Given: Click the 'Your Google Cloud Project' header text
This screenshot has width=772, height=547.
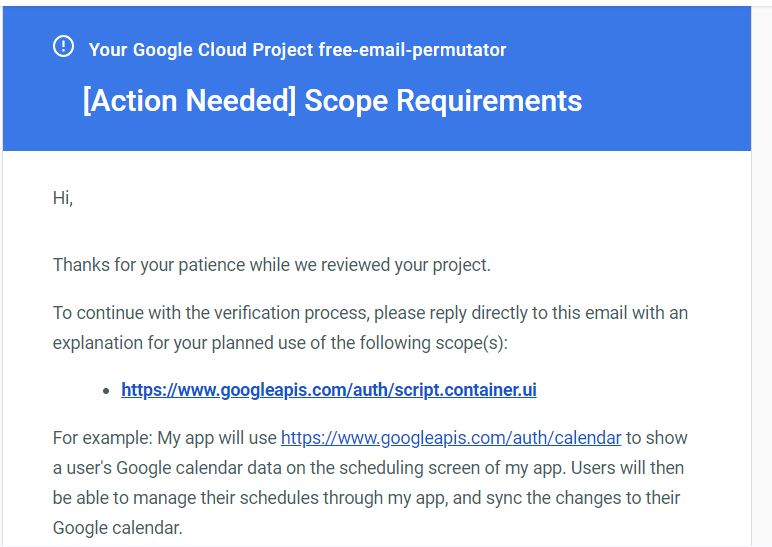Looking at the screenshot, I should point(201,50).
